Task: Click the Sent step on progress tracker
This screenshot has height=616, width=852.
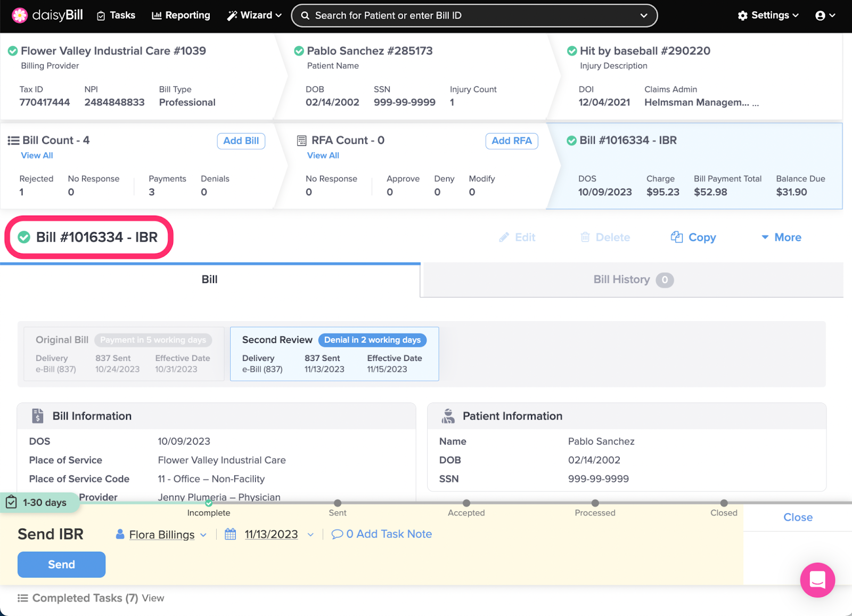Action: click(x=337, y=503)
